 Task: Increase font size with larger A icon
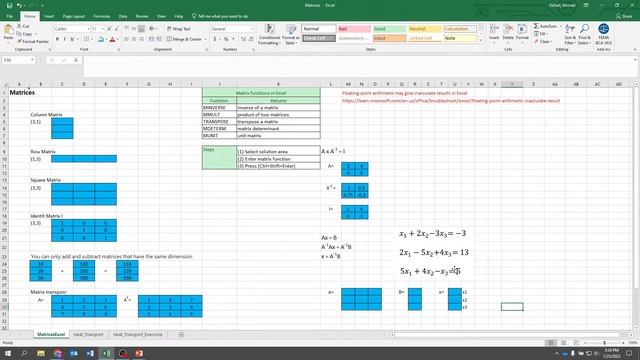109,29
